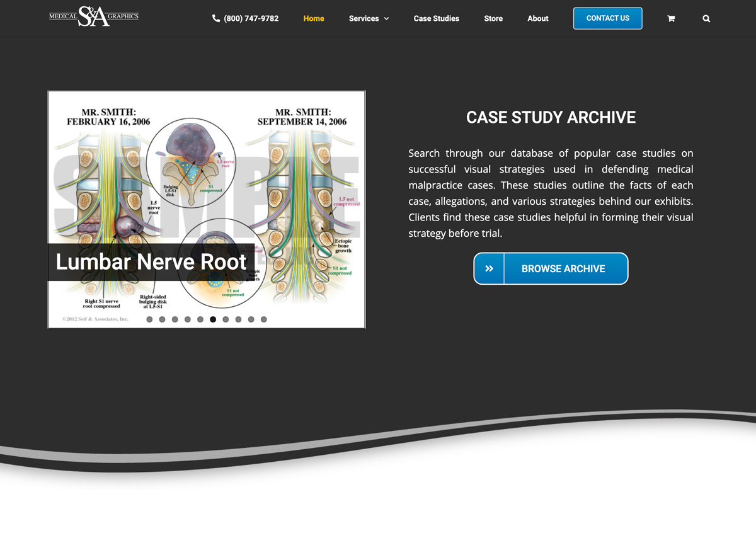Viewport: 756px width, 538px height.
Task: Select the third slideshow dot
Action: (x=175, y=319)
